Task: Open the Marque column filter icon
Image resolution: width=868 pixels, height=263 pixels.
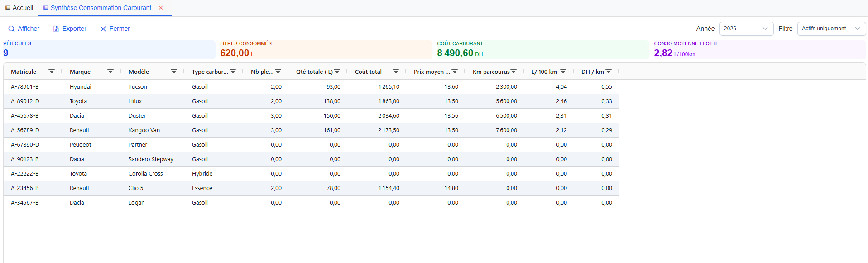Action: coord(110,72)
